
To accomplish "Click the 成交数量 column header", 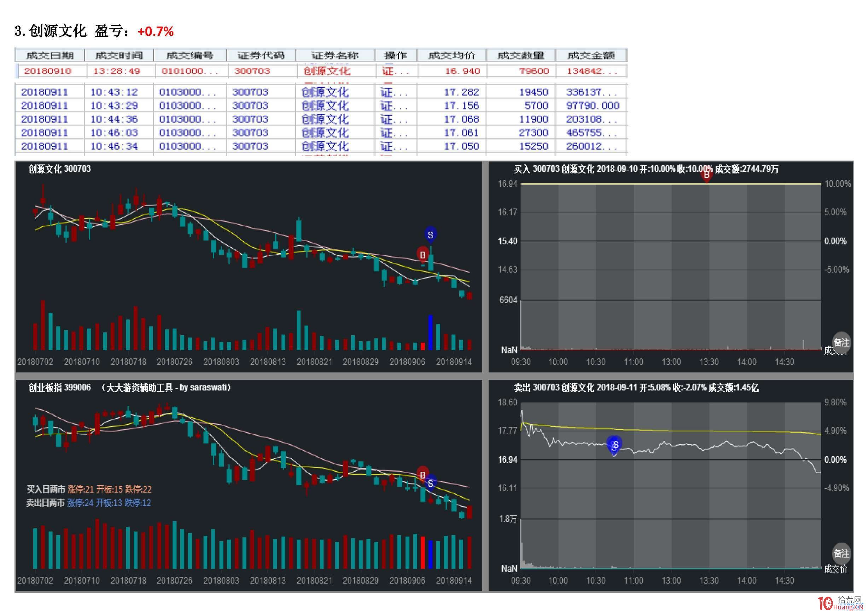I will [520, 56].
